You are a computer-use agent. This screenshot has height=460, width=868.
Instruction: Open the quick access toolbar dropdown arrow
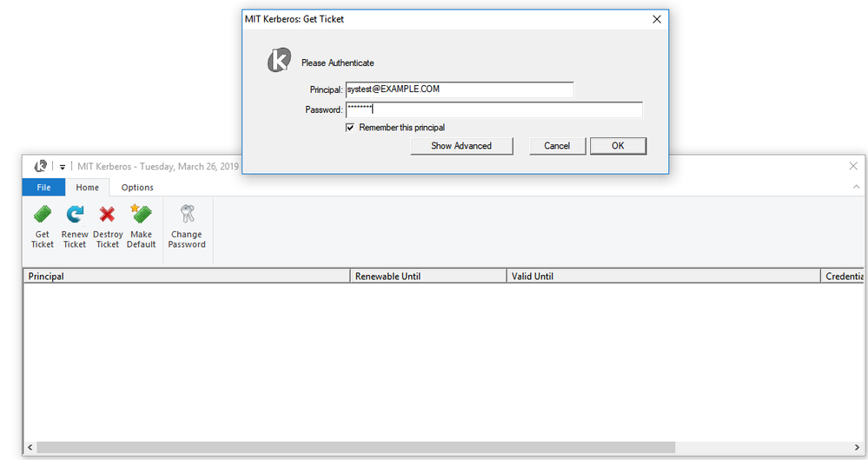(x=63, y=167)
